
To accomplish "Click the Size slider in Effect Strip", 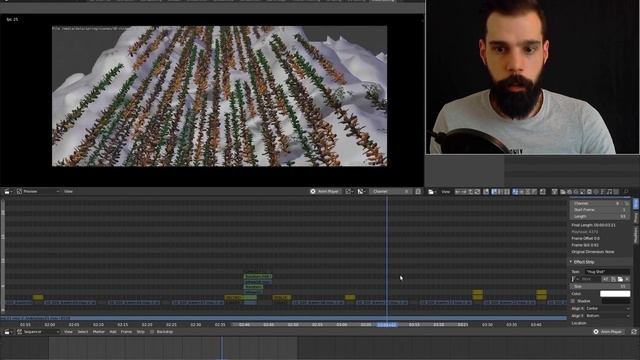I will click(600, 287).
